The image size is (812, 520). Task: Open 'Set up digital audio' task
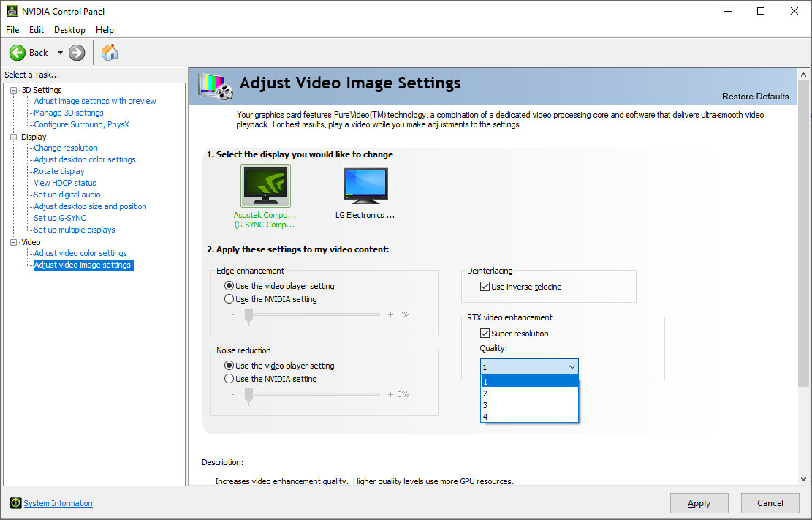click(67, 195)
